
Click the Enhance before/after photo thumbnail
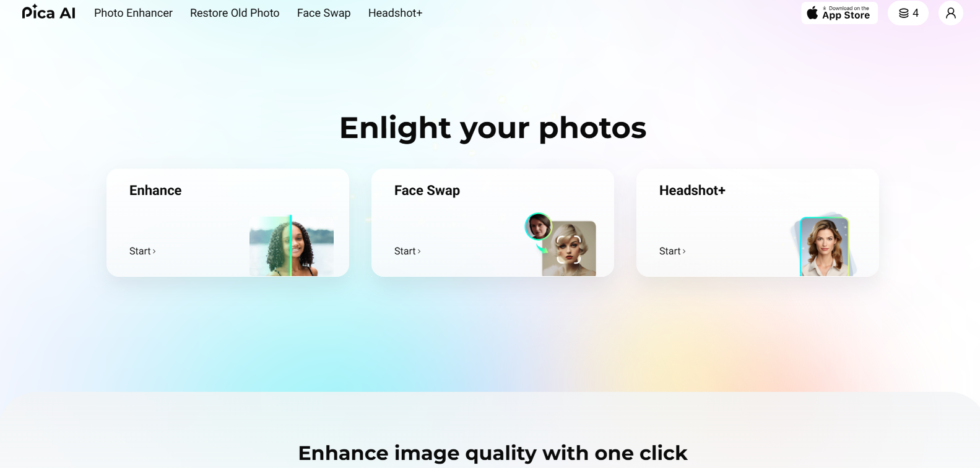[x=292, y=246]
